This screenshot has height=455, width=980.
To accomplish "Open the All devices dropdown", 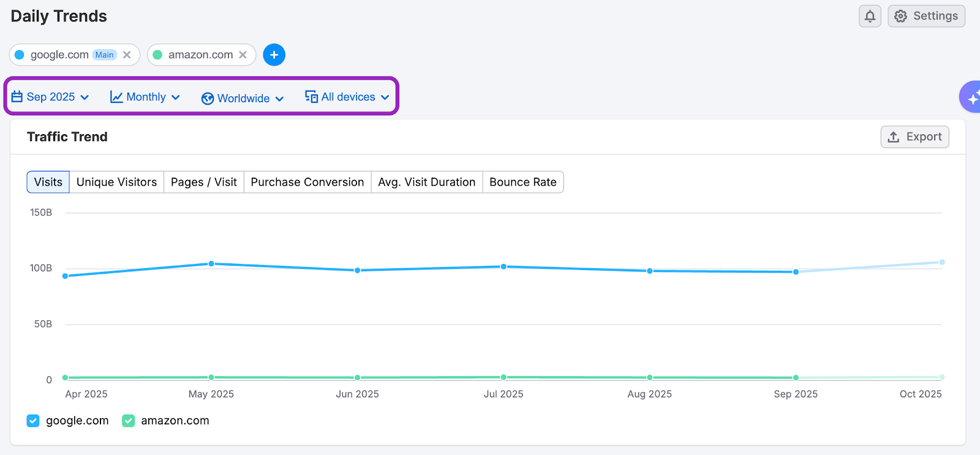I will (x=349, y=97).
